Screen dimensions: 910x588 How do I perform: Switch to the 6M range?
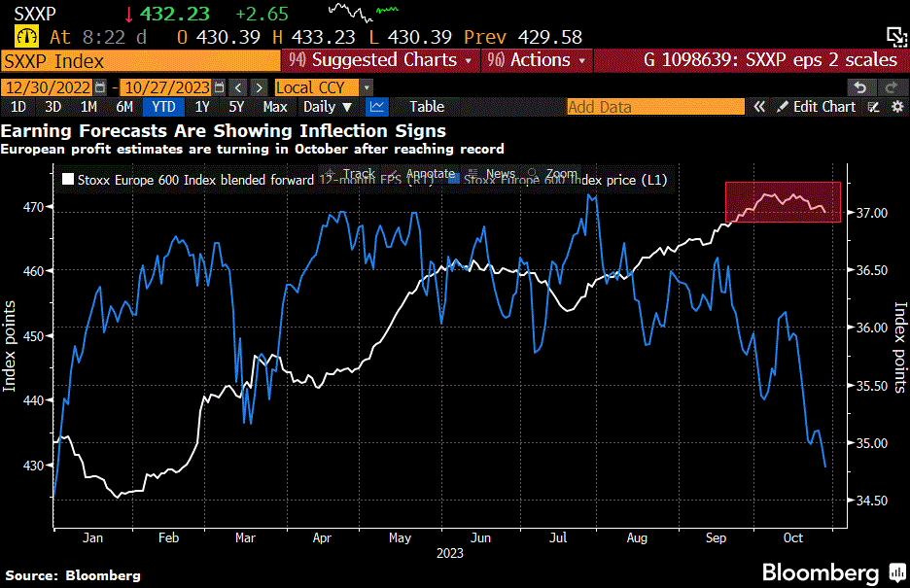click(x=124, y=107)
